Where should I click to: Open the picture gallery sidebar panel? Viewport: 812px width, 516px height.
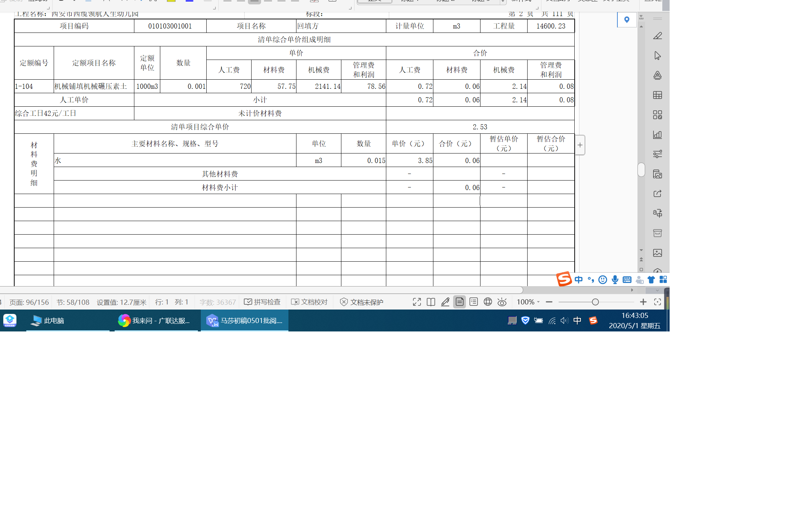coord(657,174)
